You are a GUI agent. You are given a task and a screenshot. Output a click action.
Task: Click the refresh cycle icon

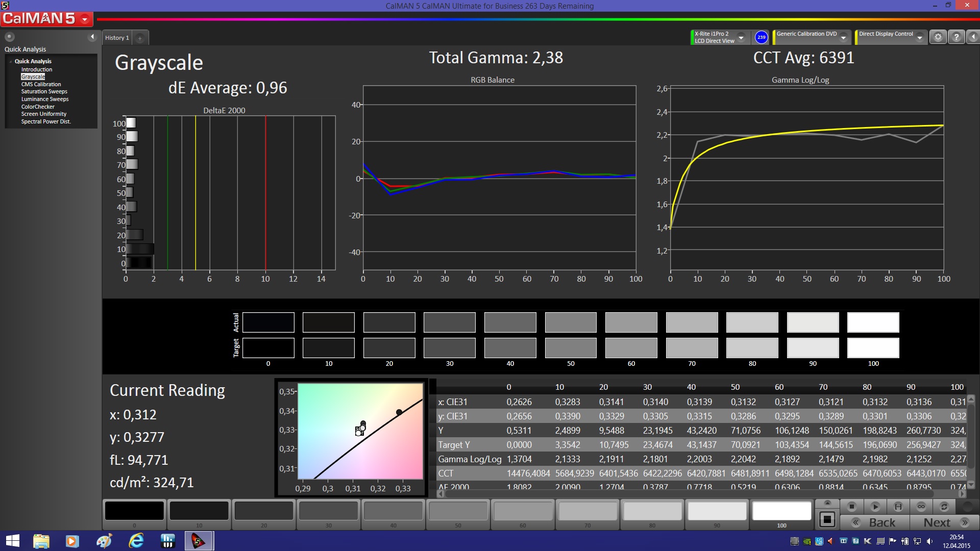point(944,507)
